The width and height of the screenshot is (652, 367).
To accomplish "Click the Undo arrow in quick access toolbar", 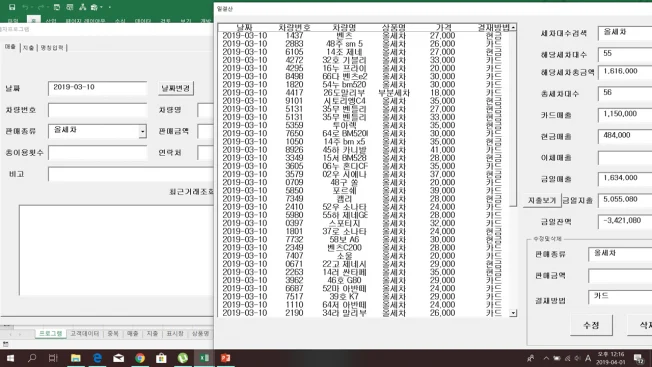I will (x=25, y=7).
